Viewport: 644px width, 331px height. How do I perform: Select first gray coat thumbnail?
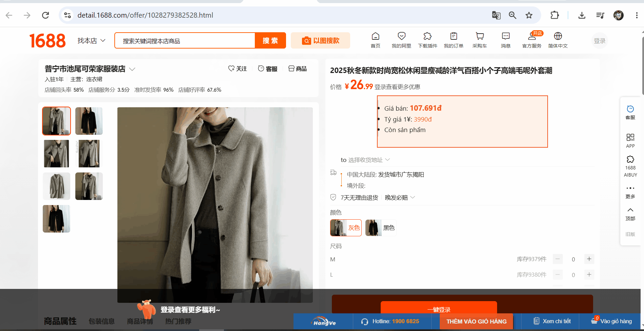(56, 121)
